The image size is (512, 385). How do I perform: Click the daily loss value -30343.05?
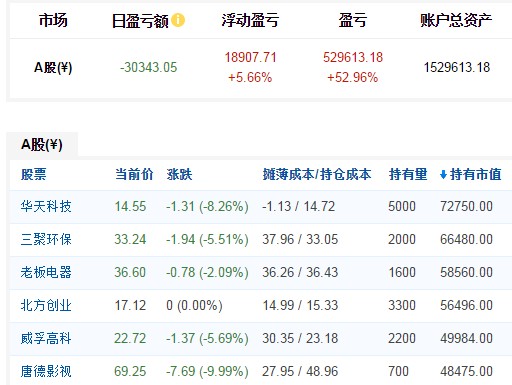149,68
